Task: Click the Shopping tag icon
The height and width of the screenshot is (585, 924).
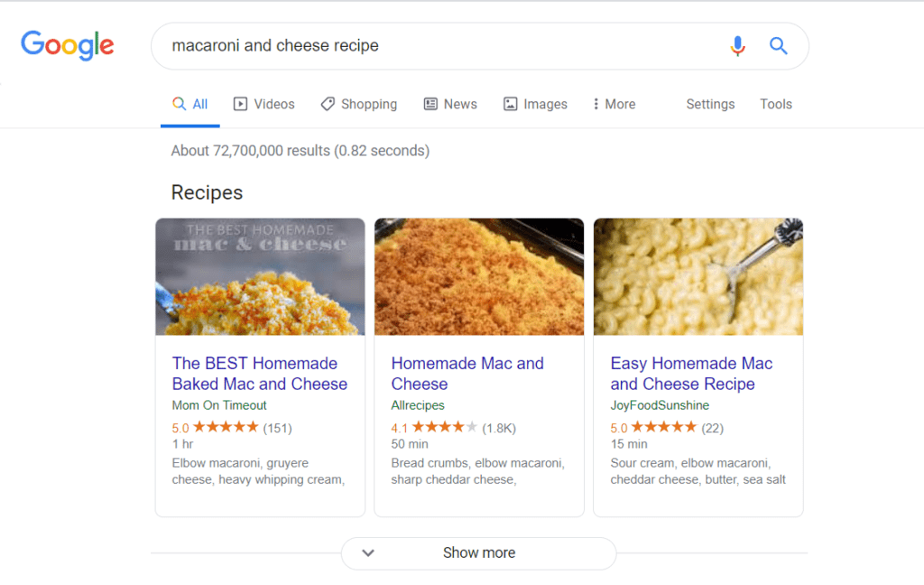Action: [x=328, y=104]
